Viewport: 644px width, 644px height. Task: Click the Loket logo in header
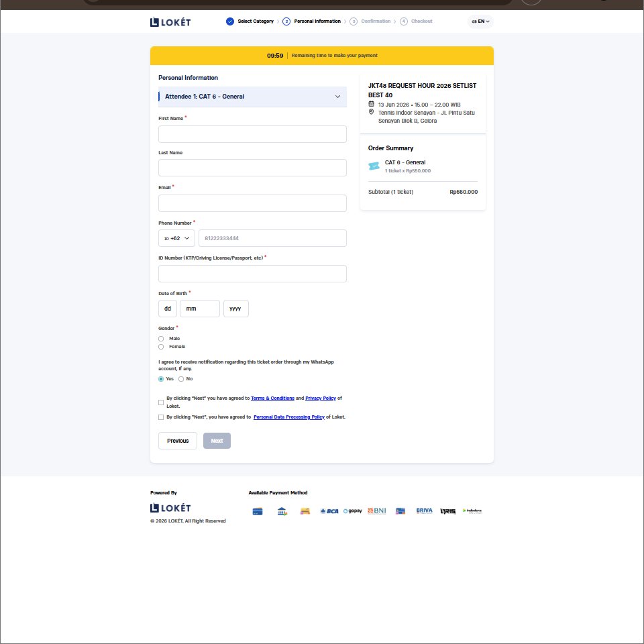coord(170,21)
